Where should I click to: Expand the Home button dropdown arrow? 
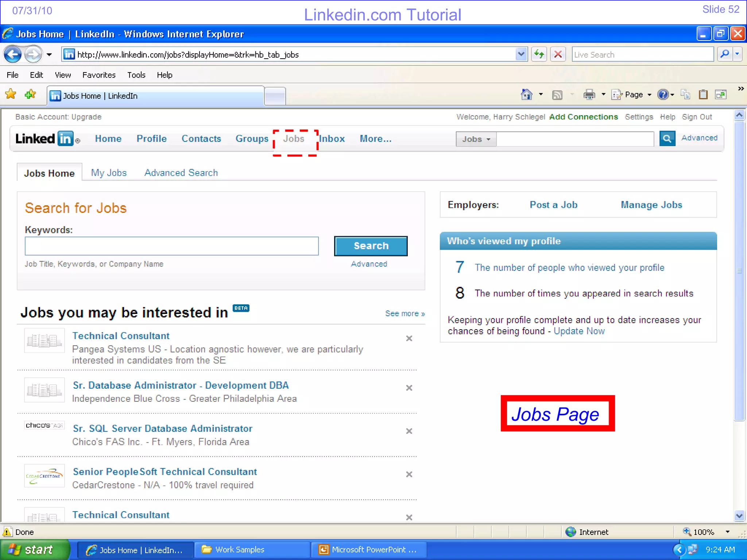(541, 95)
